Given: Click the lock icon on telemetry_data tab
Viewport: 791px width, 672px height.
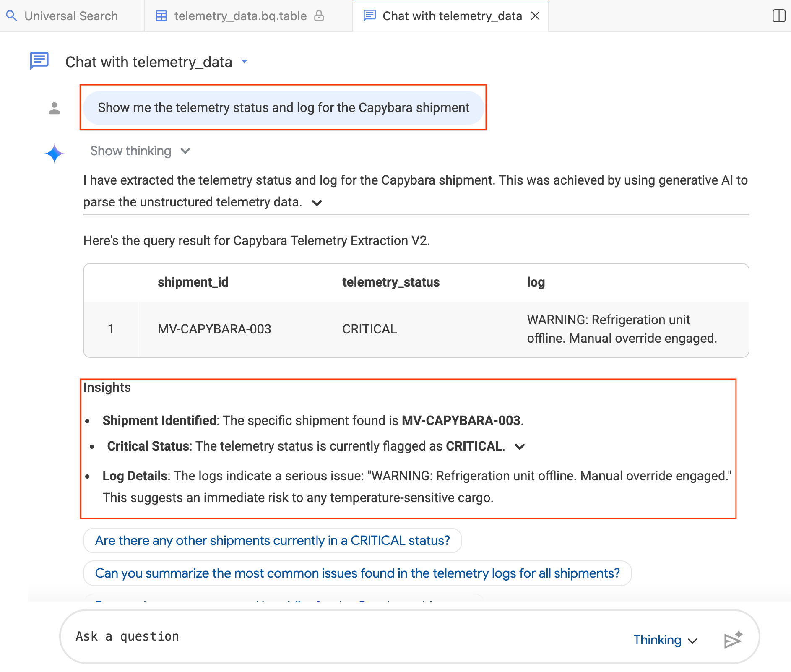Looking at the screenshot, I should tap(319, 16).
